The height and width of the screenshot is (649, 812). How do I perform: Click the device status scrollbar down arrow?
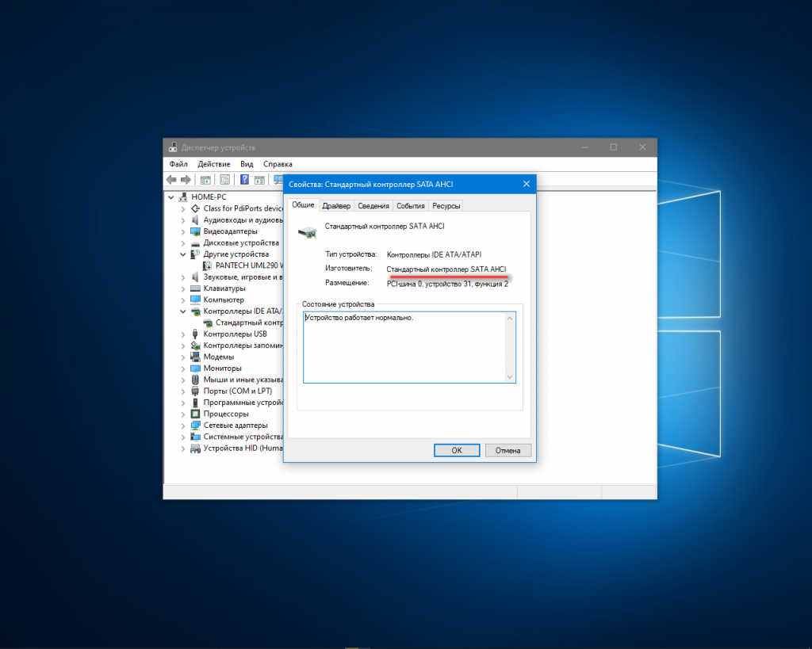point(510,377)
